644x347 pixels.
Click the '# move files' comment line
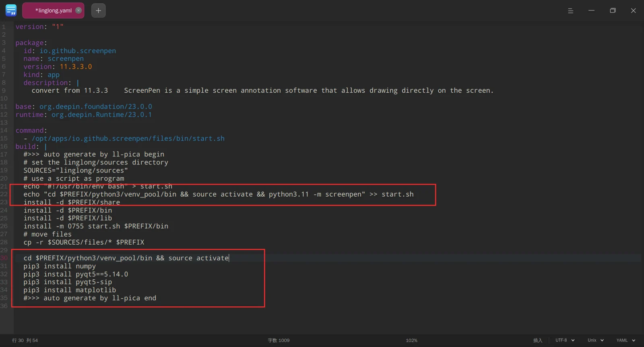click(x=47, y=234)
